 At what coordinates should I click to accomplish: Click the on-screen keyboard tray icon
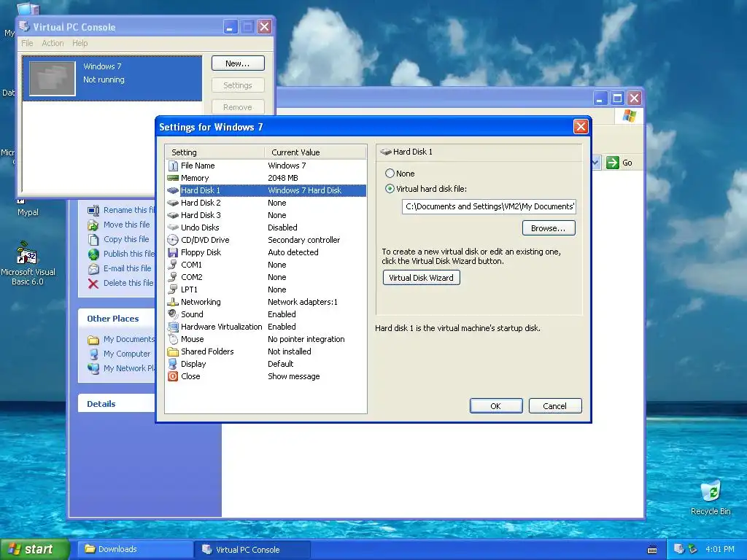click(x=652, y=550)
